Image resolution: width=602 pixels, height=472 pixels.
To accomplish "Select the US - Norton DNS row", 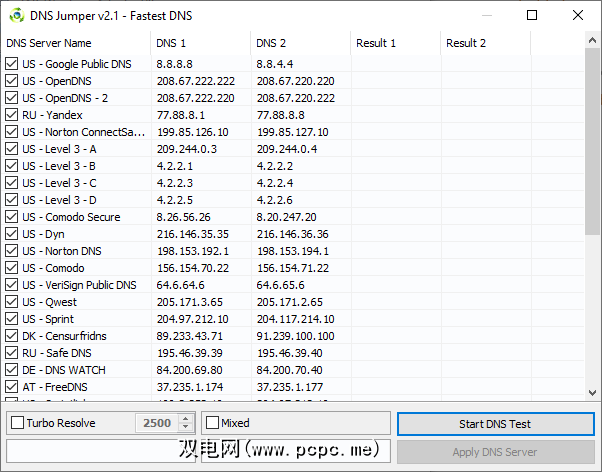I will tap(294, 251).
